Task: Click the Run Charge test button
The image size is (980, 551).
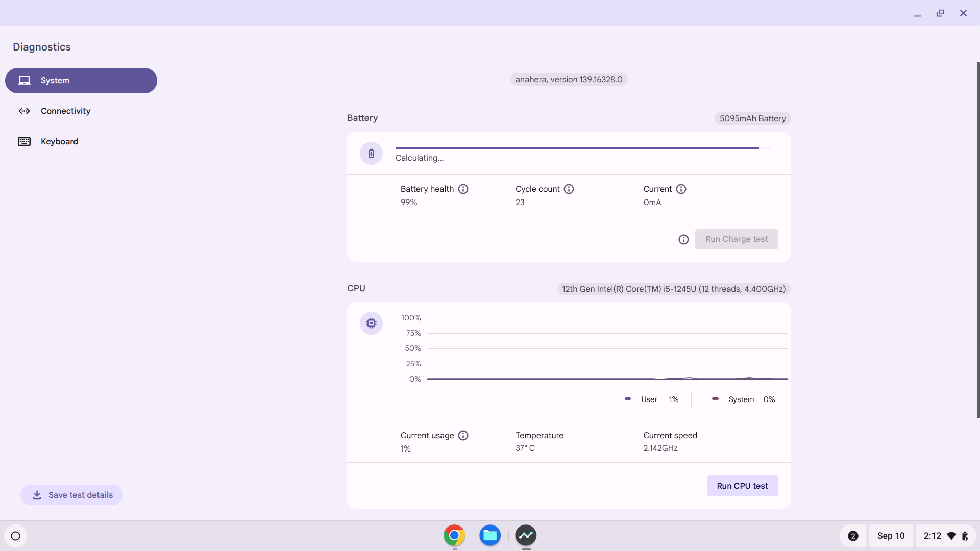Action: pyautogui.click(x=737, y=239)
